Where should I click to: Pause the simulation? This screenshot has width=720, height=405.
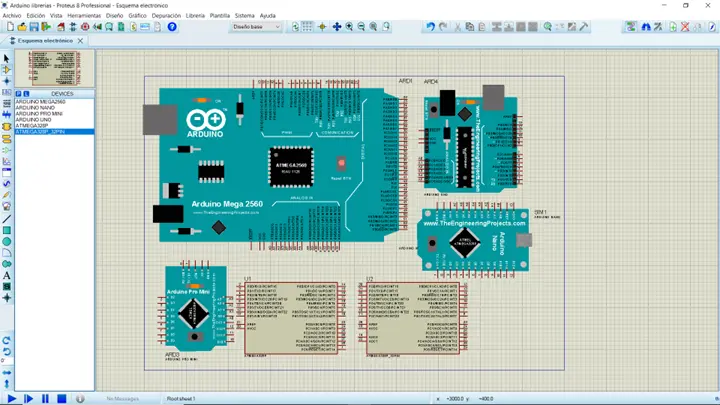pyautogui.click(x=45, y=398)
